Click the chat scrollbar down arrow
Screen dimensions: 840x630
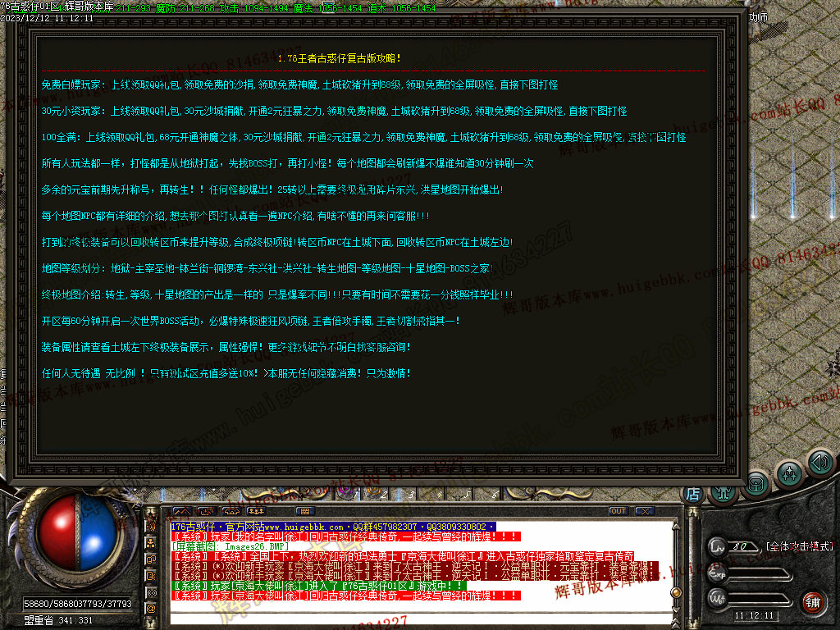(x=676, y=611)
